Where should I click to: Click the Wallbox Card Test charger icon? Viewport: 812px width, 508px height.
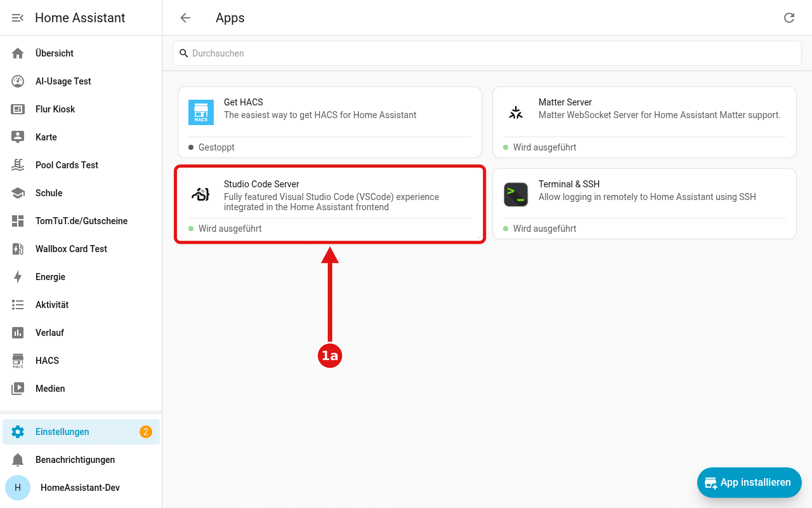[x=18, y=249]
